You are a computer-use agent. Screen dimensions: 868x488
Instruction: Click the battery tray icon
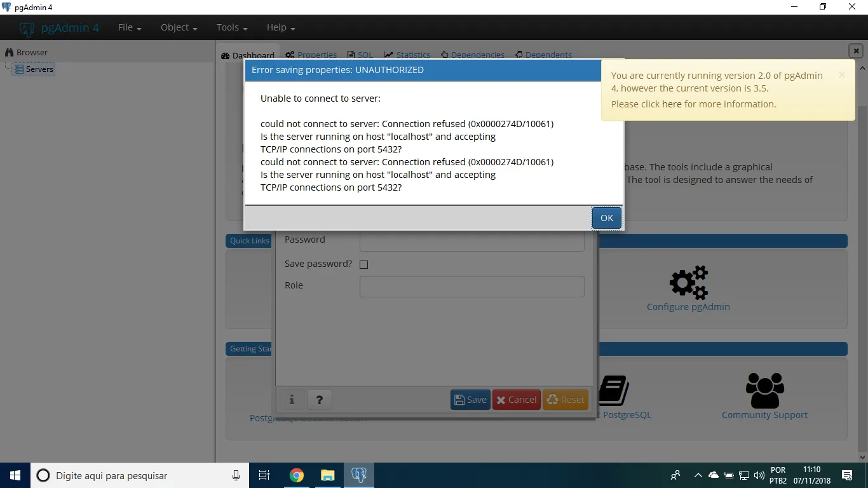pos(729,475)
